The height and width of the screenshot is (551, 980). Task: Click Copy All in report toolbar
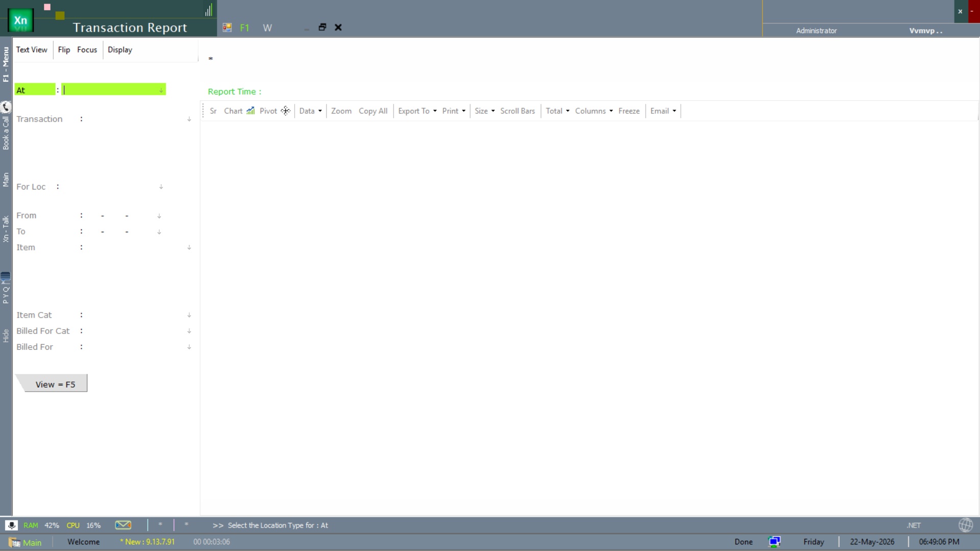tap(373, 111)
